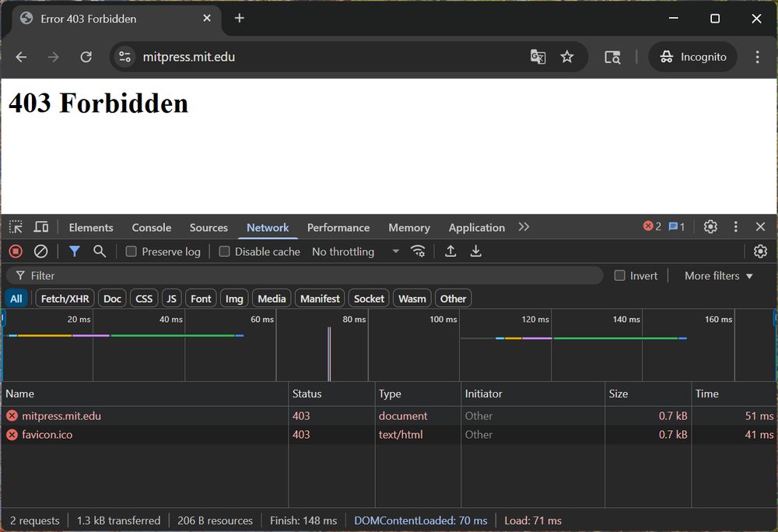Check the Disable cache checkbox
The image size is (778, 532).
[x=224, y=252]
